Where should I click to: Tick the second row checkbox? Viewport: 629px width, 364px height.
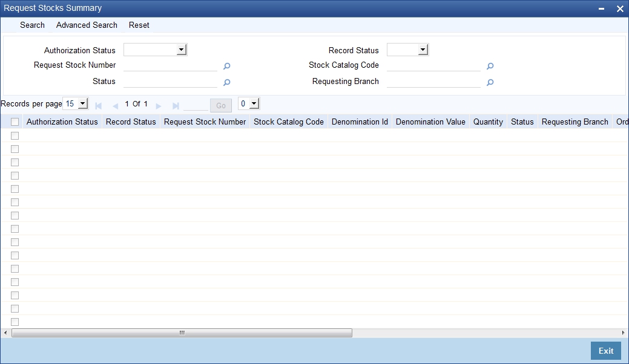tap(15, 149)
